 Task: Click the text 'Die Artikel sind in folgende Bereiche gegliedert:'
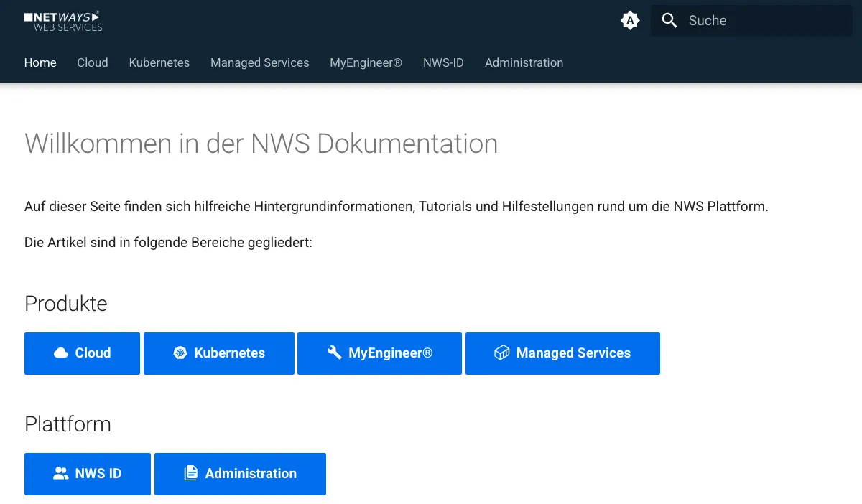pos(168,243)
